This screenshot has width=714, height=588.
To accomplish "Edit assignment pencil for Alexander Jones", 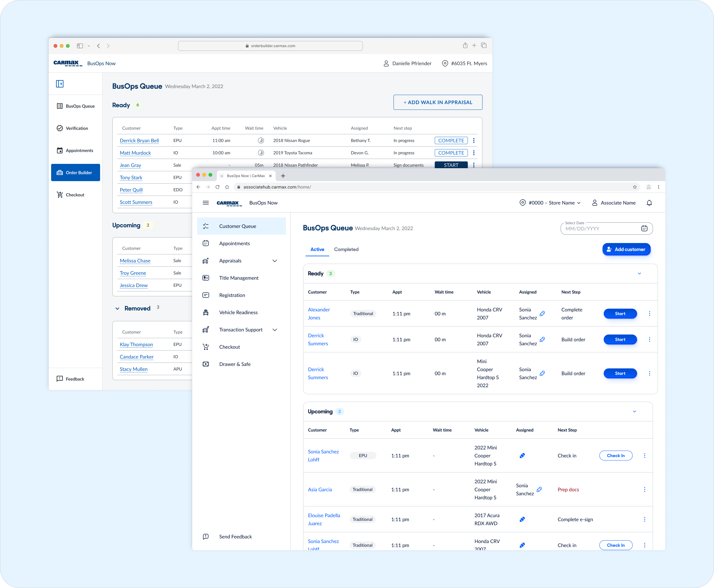I will click(x=542, y=314).
